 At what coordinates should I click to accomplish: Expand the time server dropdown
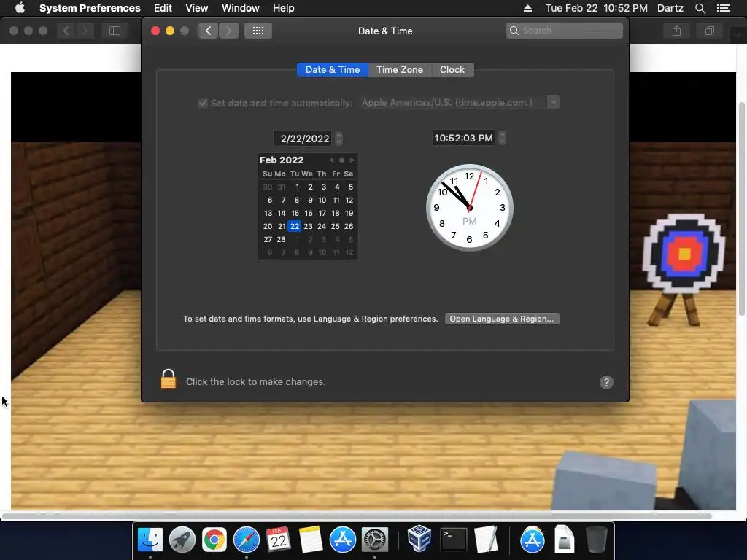pos(553,102)
